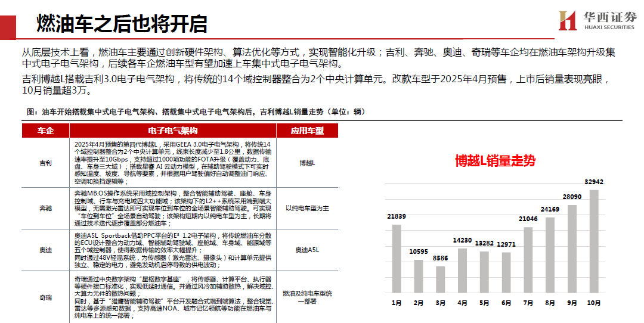Click the 6月 axis label
The width and height of the screenshot is (644, 323).
[506, 303]
